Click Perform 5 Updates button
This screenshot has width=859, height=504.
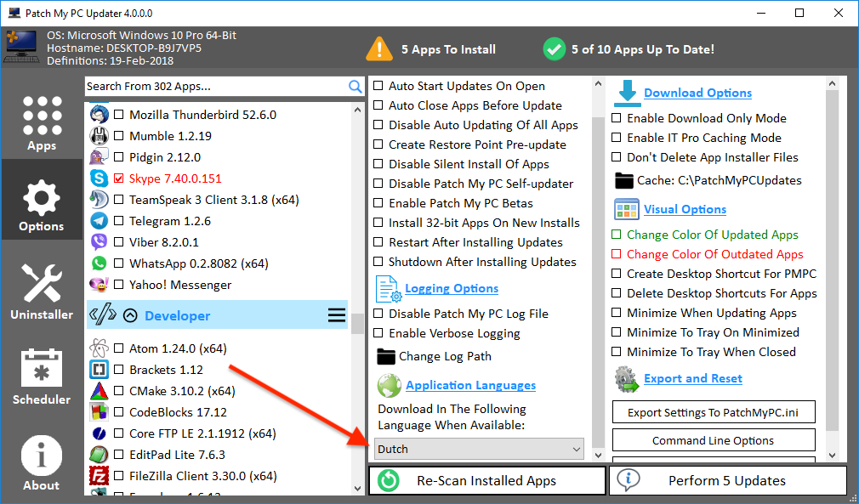click(x=727, y=480)
